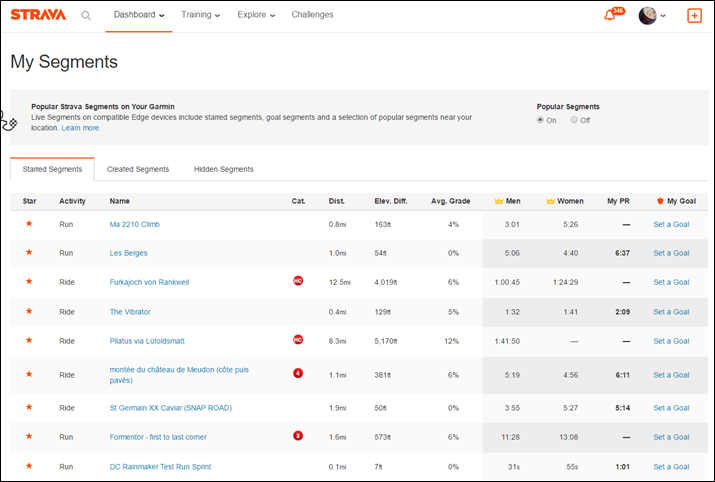The width and height of the screenshot is (715, 482).
Task: Switch to the Created Segments tab
Action: point(138,169)
